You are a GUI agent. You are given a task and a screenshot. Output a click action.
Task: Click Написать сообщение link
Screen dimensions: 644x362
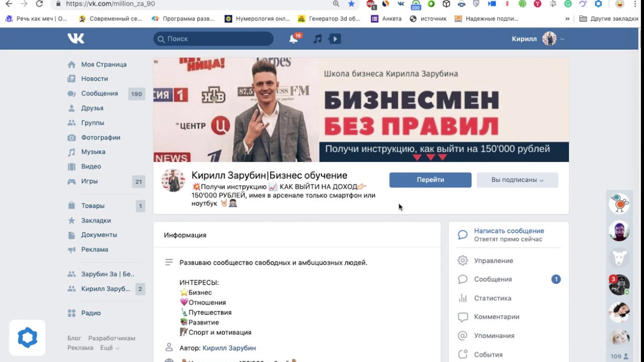tap(509, 231)
